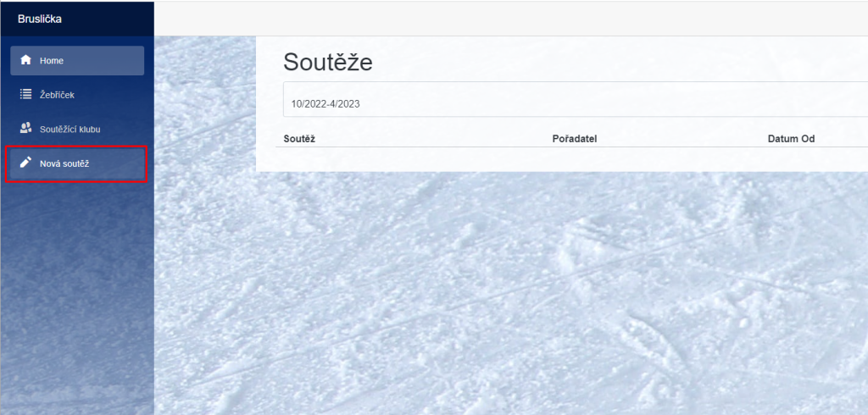Click the white Soutěže card panel
This screenshot has width=868, height=415.
click(562, 104)
